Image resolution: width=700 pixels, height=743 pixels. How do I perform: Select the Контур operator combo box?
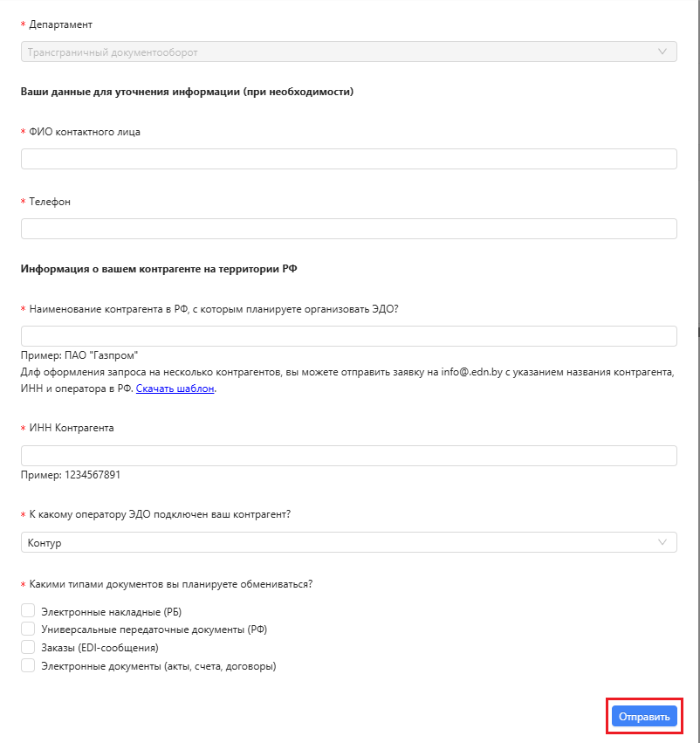coord(348,542)
